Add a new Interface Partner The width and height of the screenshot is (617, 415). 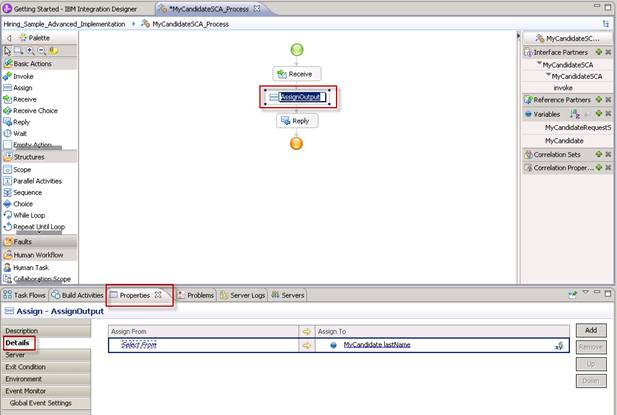point(597,50)
